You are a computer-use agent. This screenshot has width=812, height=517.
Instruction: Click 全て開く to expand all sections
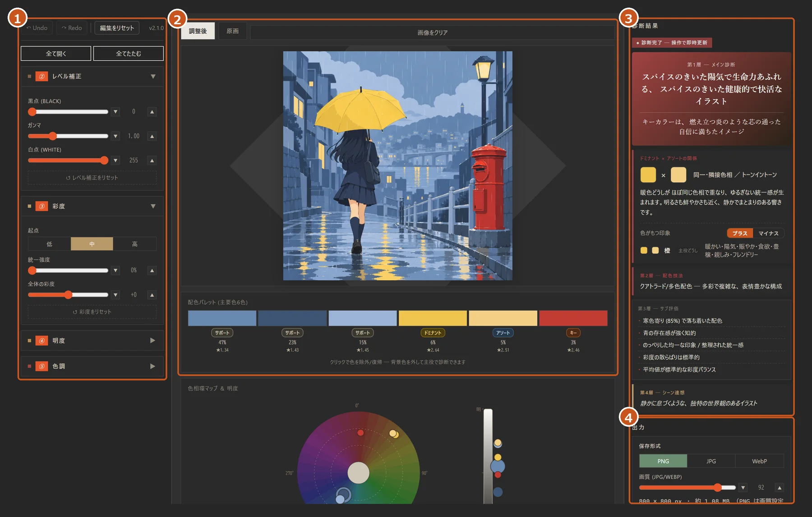pyautogui.click(x=56, y=53)
